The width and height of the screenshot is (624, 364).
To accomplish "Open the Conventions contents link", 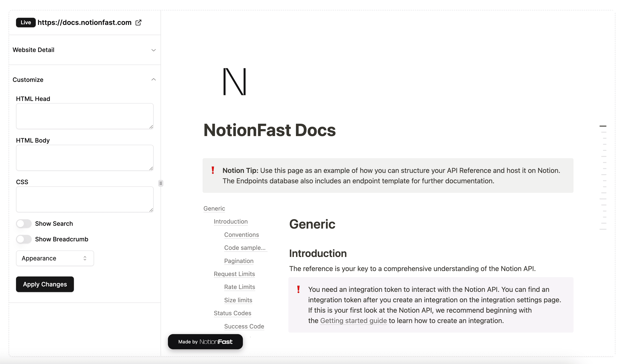I will click(x=241, y=235).
